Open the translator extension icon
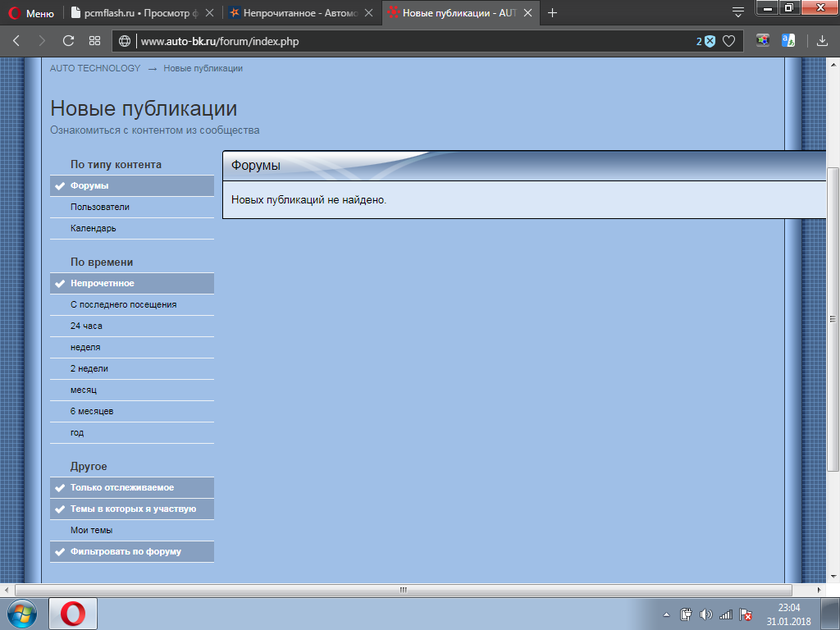The image size is (840, 630). 788,40
